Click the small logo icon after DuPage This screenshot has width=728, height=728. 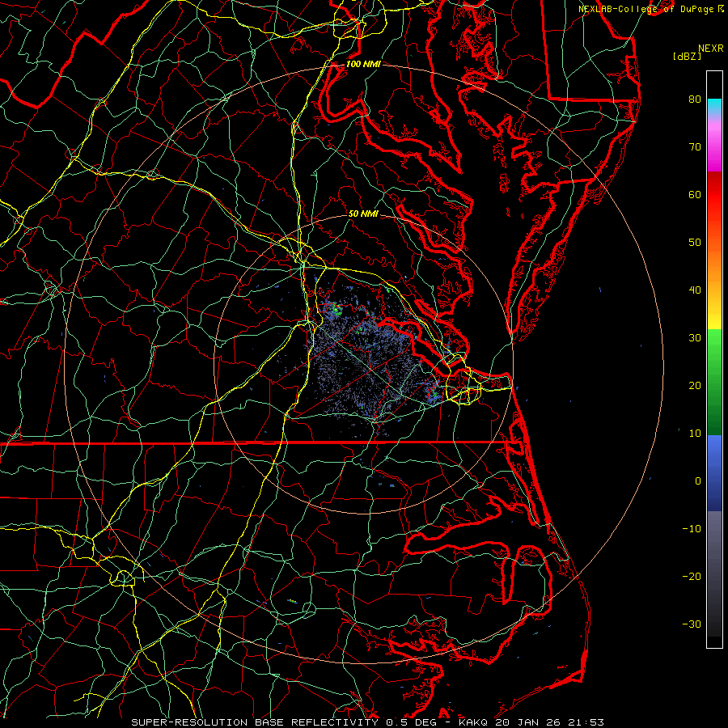click(720, 8)
